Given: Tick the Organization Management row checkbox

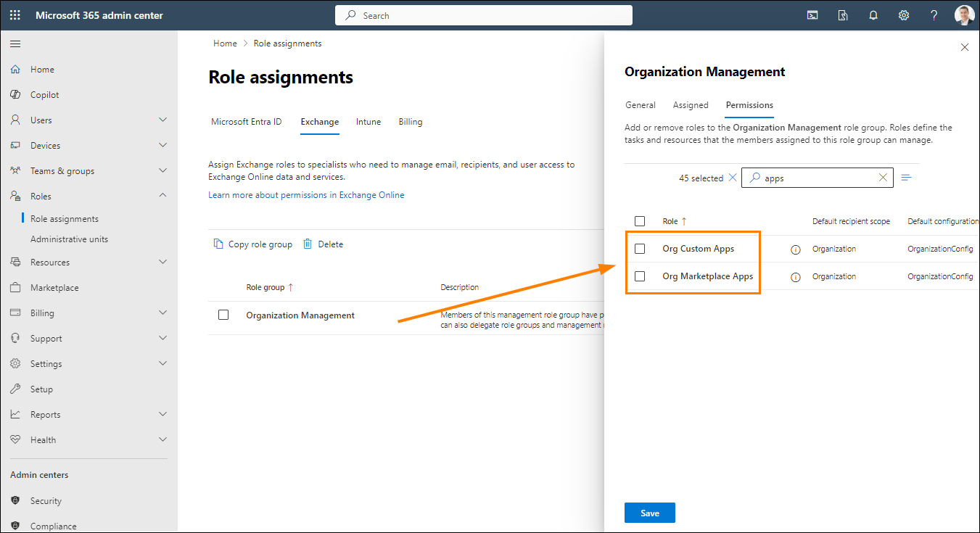Looking at the screenshot, I should click(223, 315).
